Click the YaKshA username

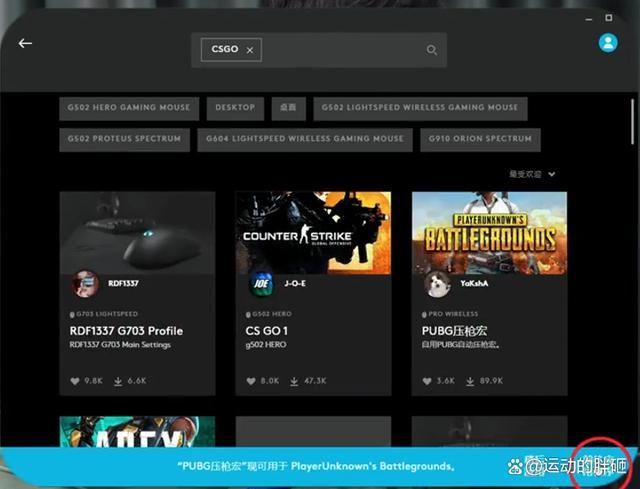pos(474,283)
